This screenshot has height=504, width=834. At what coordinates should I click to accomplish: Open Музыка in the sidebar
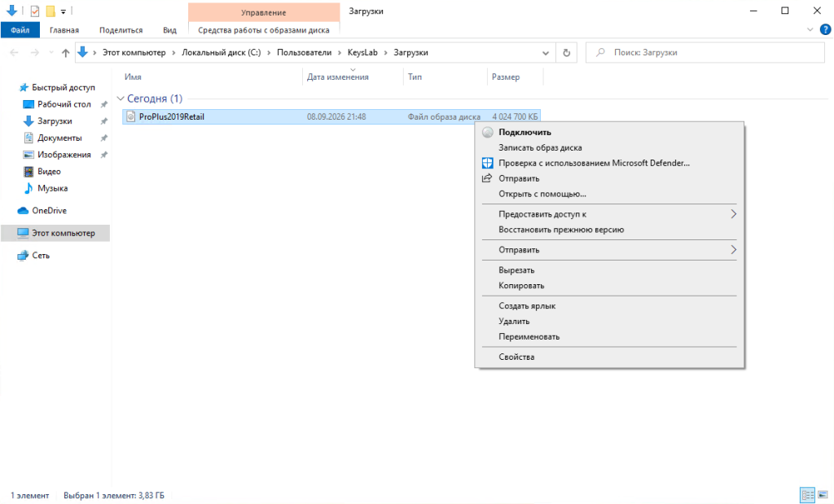(x=53, y=188)
